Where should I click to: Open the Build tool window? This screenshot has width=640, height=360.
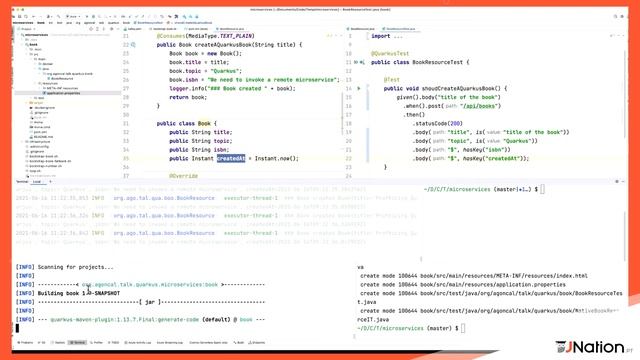pos(239,342)
